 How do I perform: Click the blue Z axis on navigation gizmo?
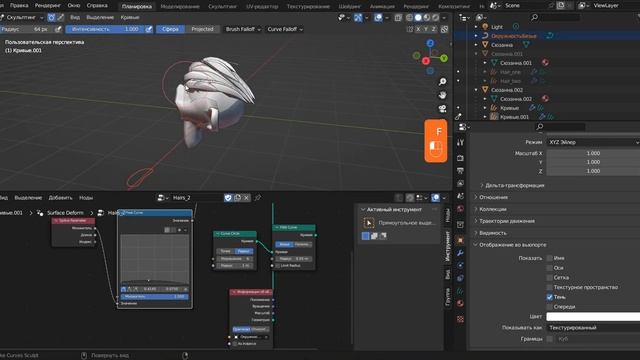click(430, 43)
